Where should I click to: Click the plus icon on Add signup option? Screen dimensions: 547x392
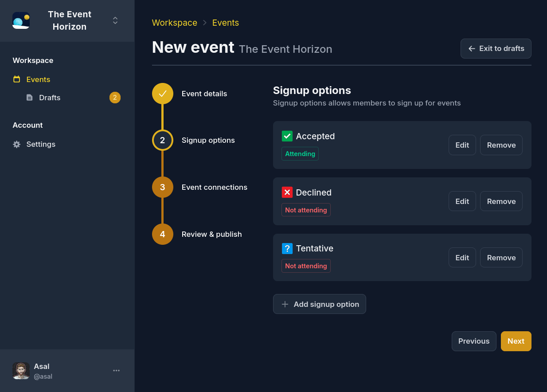coord(285,304)
